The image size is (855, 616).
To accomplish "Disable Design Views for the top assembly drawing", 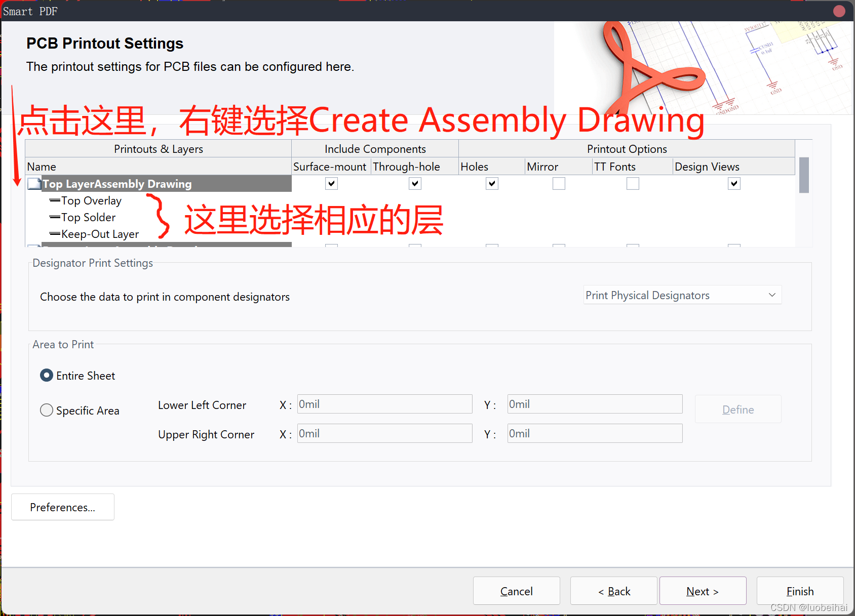I will (734, 184).
